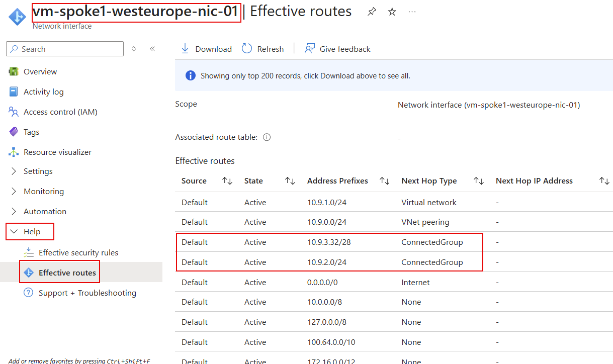Sort by Next Hop Type column arrows
This screenshot has height=364, width=613.
coord(479,181)
